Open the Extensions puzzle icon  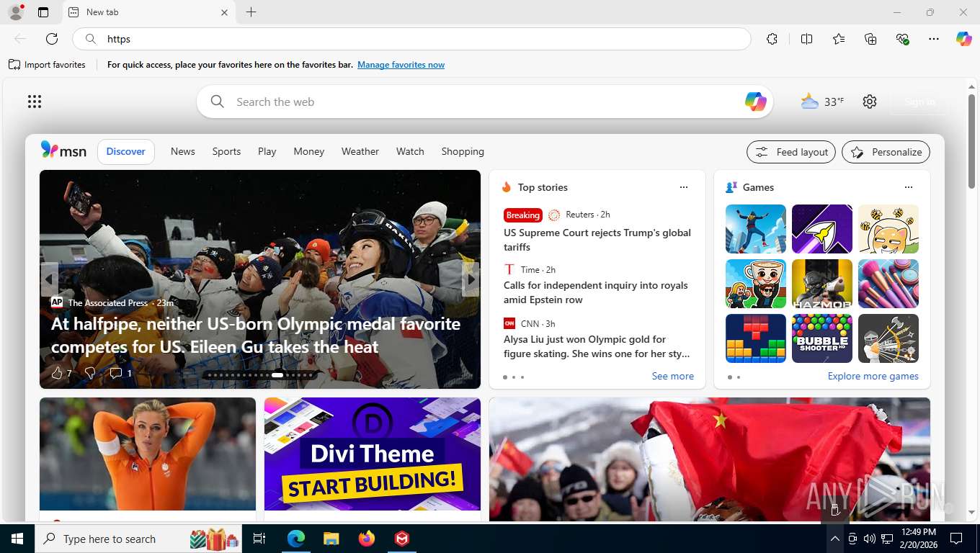click(772, 39)
